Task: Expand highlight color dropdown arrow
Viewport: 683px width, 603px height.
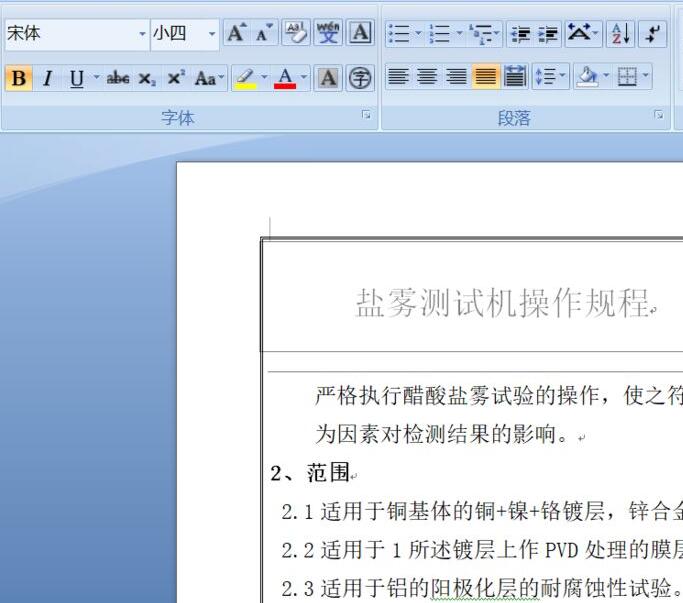Action: click(x=264, y=78)
